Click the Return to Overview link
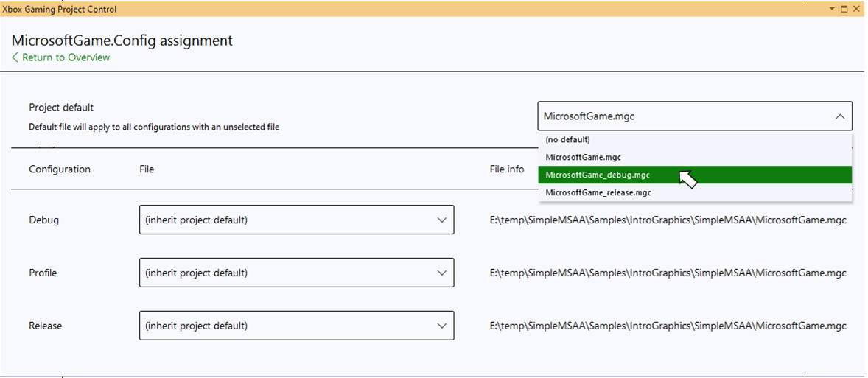 (x=61, y=57)
